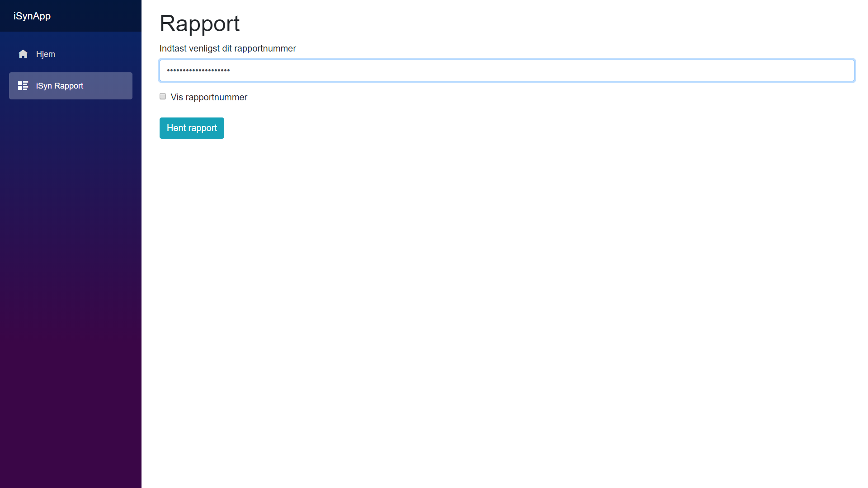Click the iSyn Rapport list-grid icon
The height and width of the screenshot is (488, 868).
[23, 86]
